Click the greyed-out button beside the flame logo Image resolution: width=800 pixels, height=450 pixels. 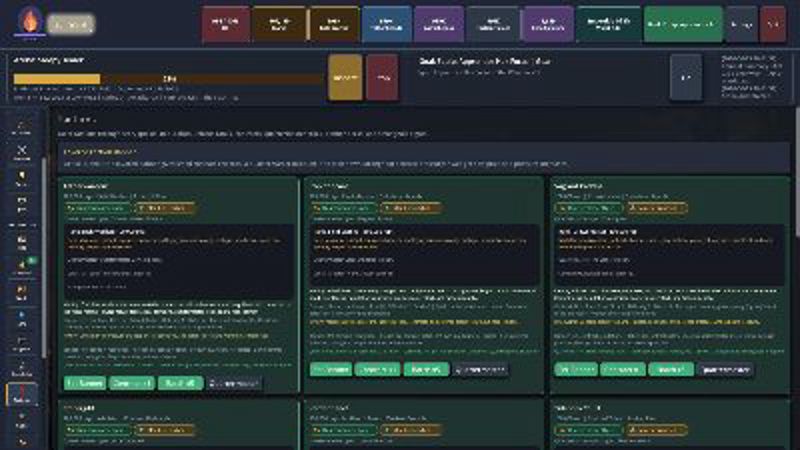click(71, 24)
